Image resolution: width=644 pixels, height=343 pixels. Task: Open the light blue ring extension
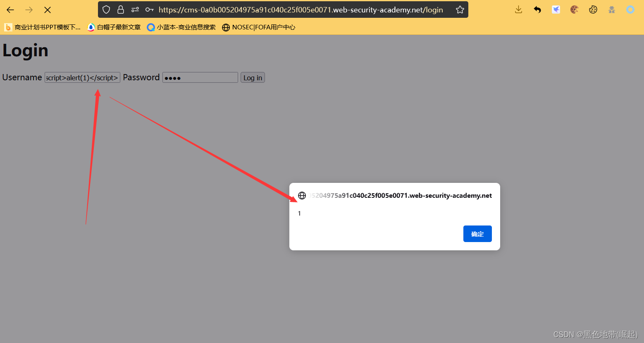(630, 10)
